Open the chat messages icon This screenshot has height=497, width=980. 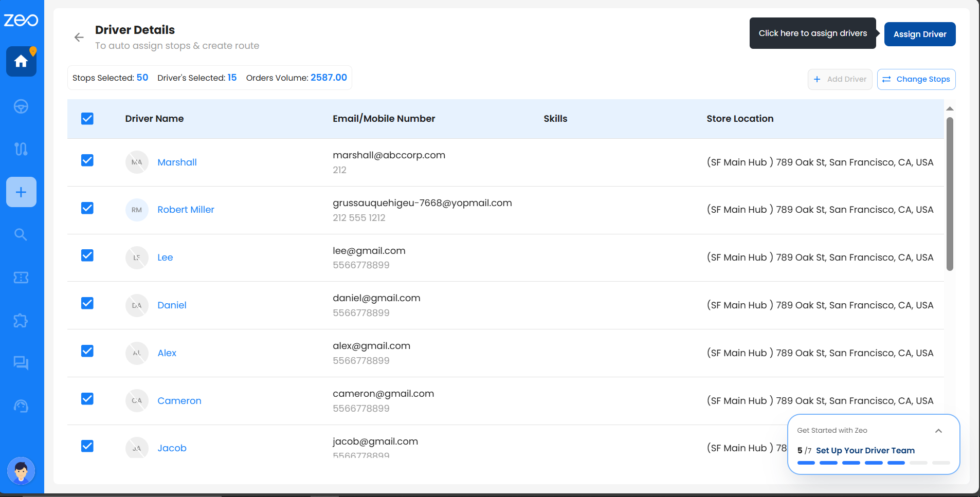21,363
